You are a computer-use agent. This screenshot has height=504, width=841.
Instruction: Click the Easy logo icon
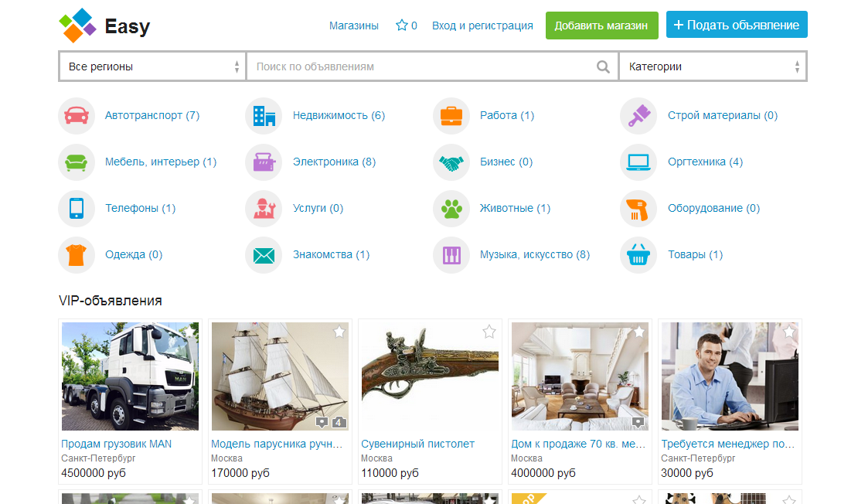(x=78, y=26)
